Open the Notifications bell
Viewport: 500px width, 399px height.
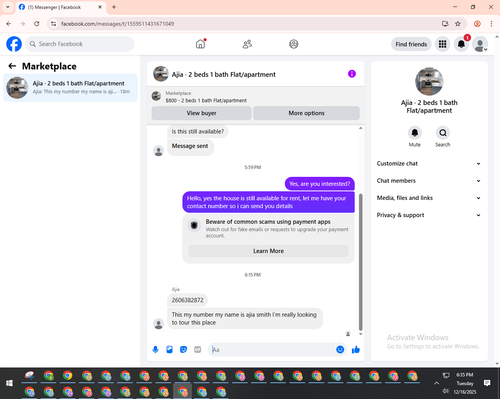[x=461, y=44]
